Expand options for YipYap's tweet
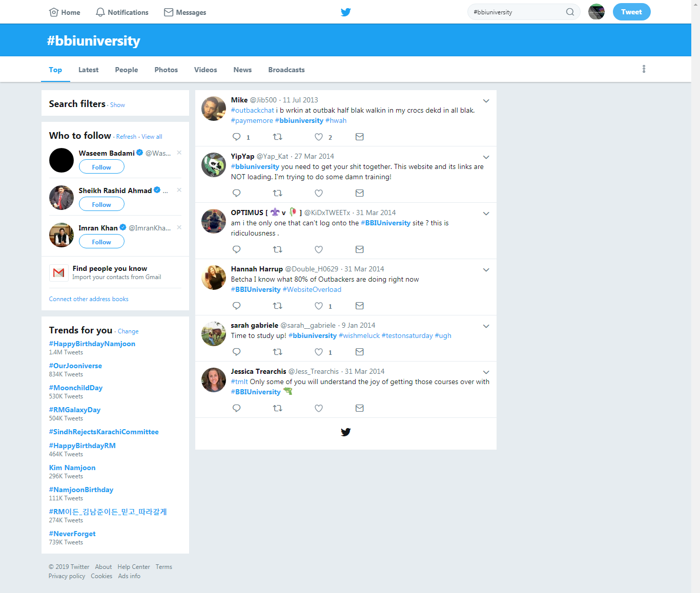Viewport: 700px width, 593px height. [486, 157]
